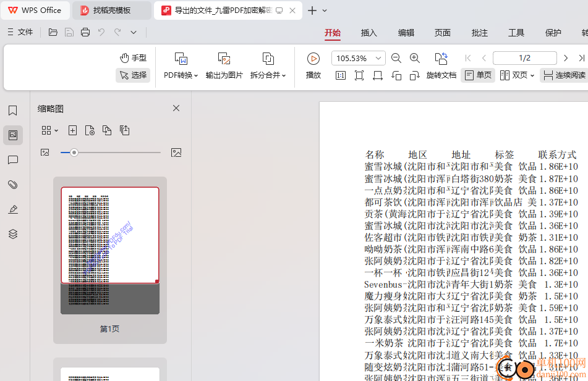Enable 双页 double page view

pyautogui.click(x=513, y=75)
